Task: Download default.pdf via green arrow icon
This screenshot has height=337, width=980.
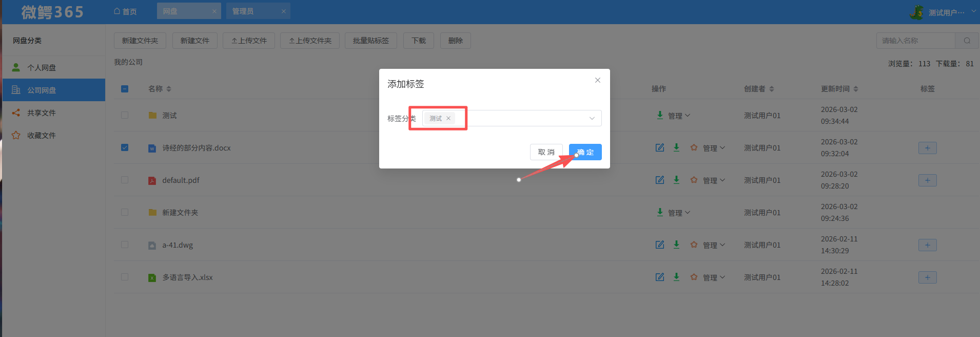Action: tap(676, 180)
